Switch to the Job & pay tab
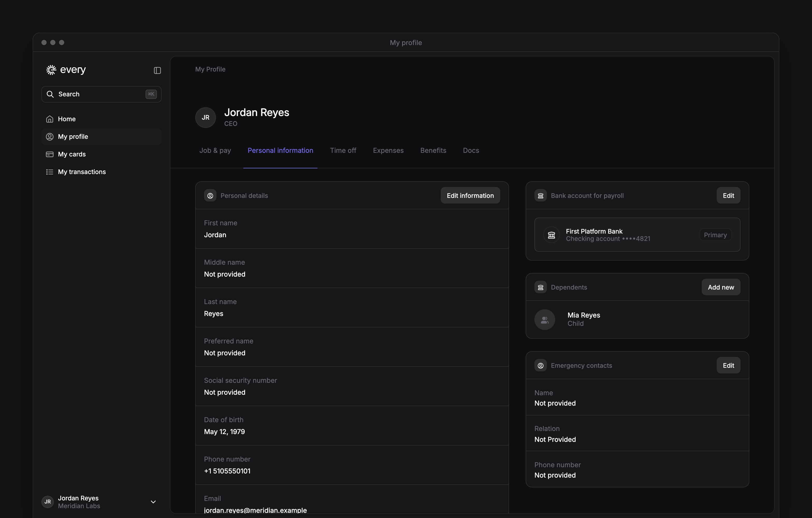Viewport: 812px width, 518px height. 215,150
